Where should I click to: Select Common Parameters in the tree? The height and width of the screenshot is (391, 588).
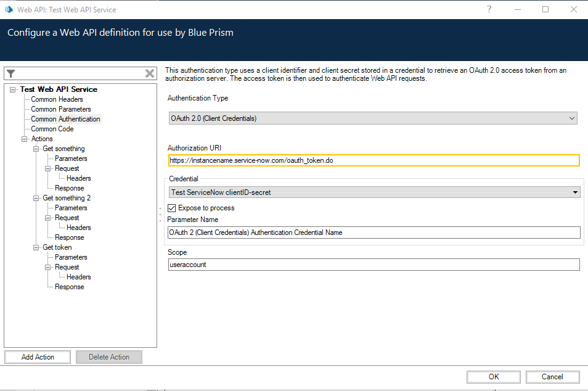click(60, 109)
